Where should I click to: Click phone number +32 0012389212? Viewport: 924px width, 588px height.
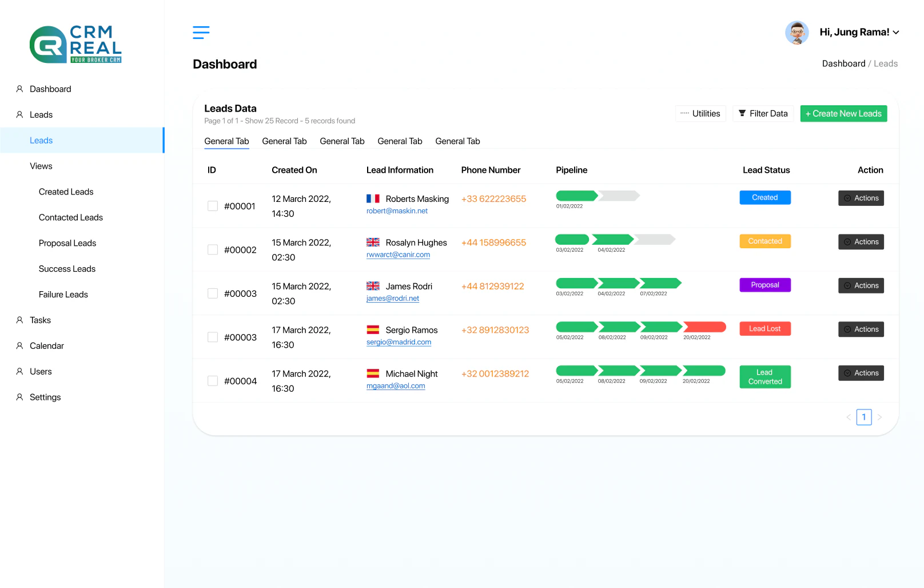tap(495, 374)
